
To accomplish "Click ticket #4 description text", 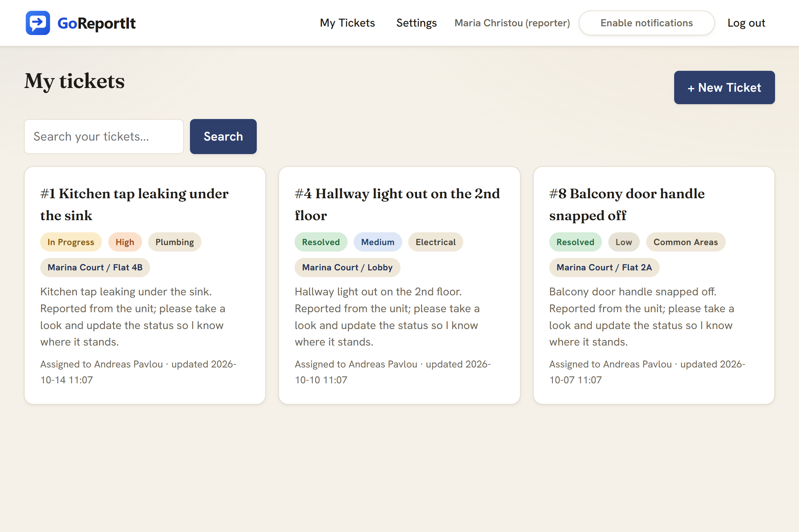I will click(x=387, y=317).
